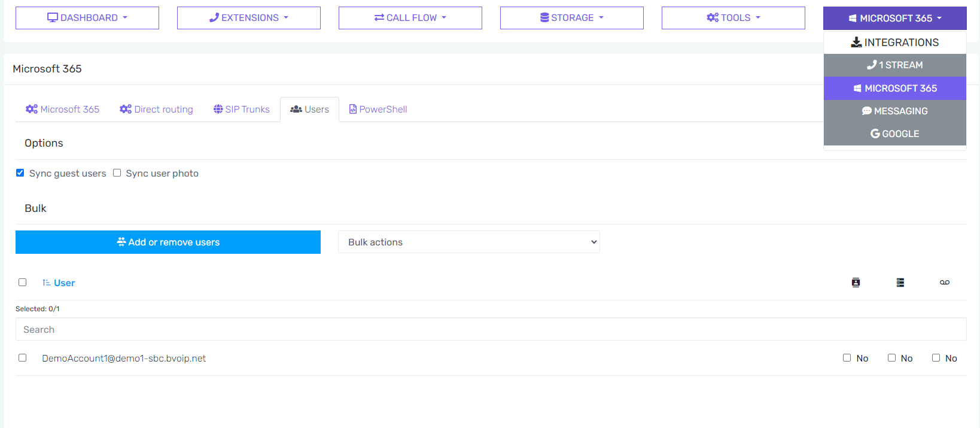Tick the select-all users checkbox

point(22,282)
